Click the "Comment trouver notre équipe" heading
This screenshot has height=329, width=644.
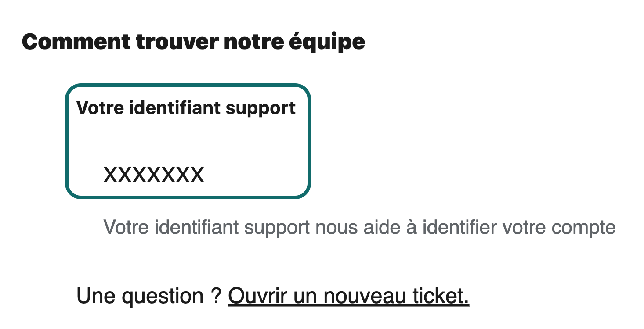pyautogui.click(x=192, y=42)
